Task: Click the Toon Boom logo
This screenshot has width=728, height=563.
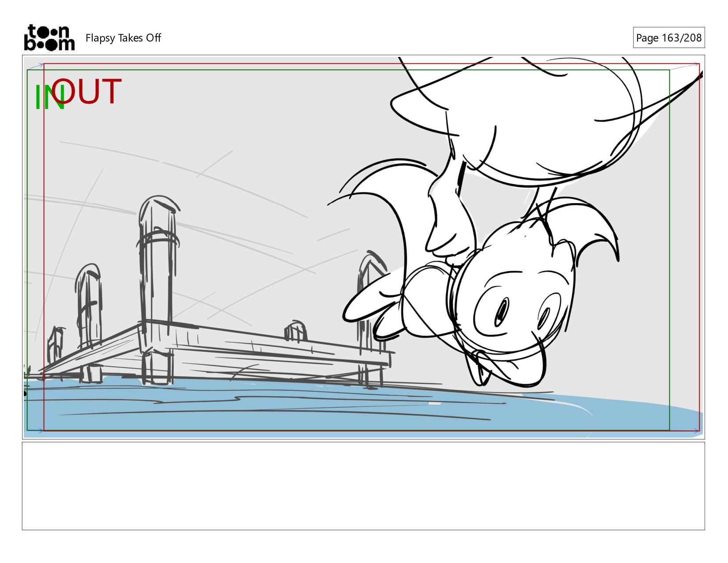Action: click(49, 38)
